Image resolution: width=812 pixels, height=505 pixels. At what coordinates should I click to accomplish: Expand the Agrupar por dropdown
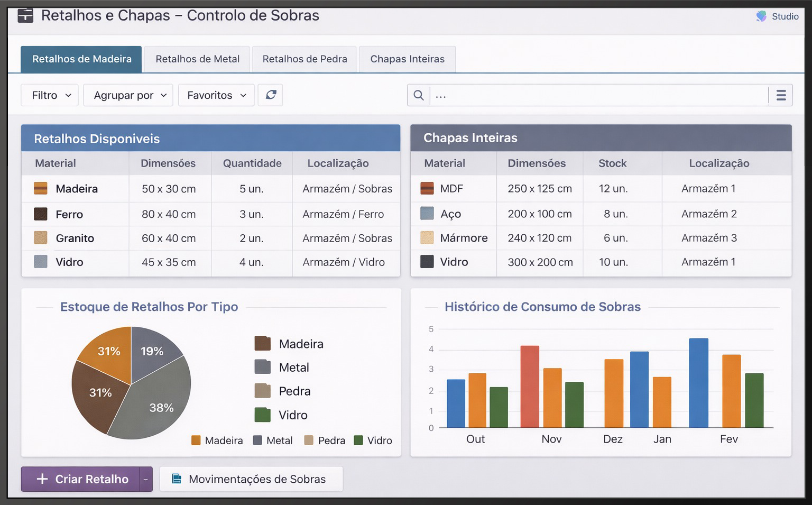pyautogui.click(x=128, y=95)
